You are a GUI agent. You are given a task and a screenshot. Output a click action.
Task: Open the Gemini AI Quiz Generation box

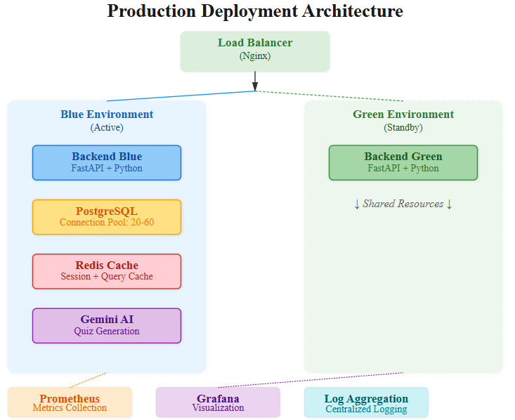pyautogui.click(x=107, y=326)
